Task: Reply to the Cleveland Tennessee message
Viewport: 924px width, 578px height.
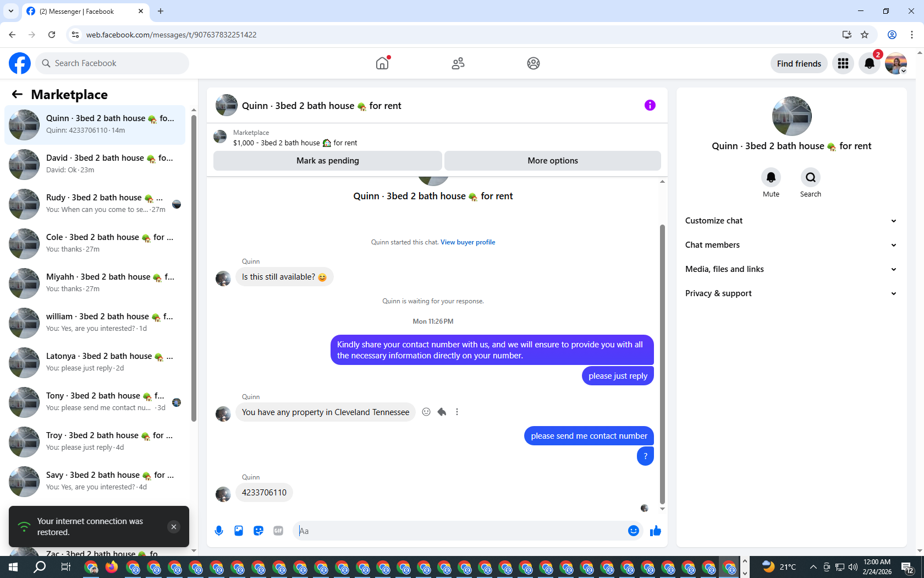Action: pos(442,412)
